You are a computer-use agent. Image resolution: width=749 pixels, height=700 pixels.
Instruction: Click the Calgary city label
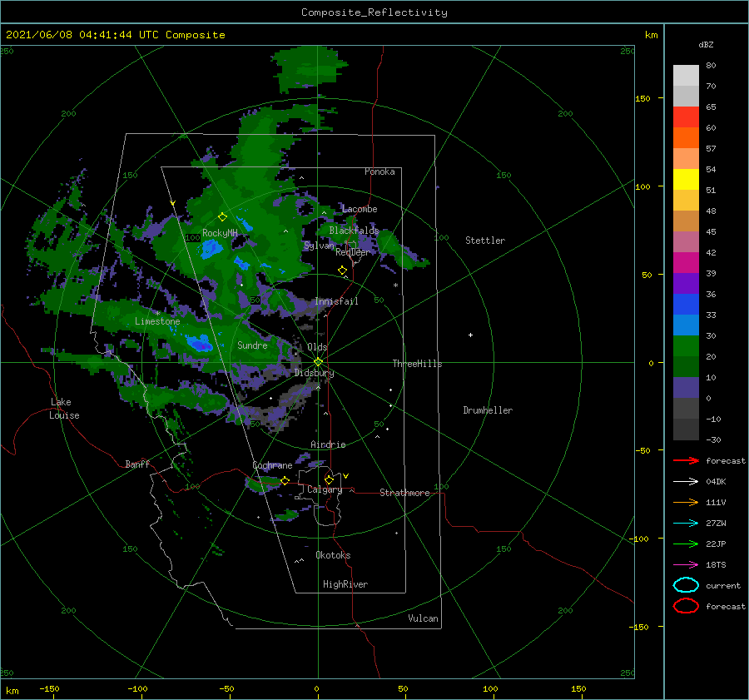325,489
